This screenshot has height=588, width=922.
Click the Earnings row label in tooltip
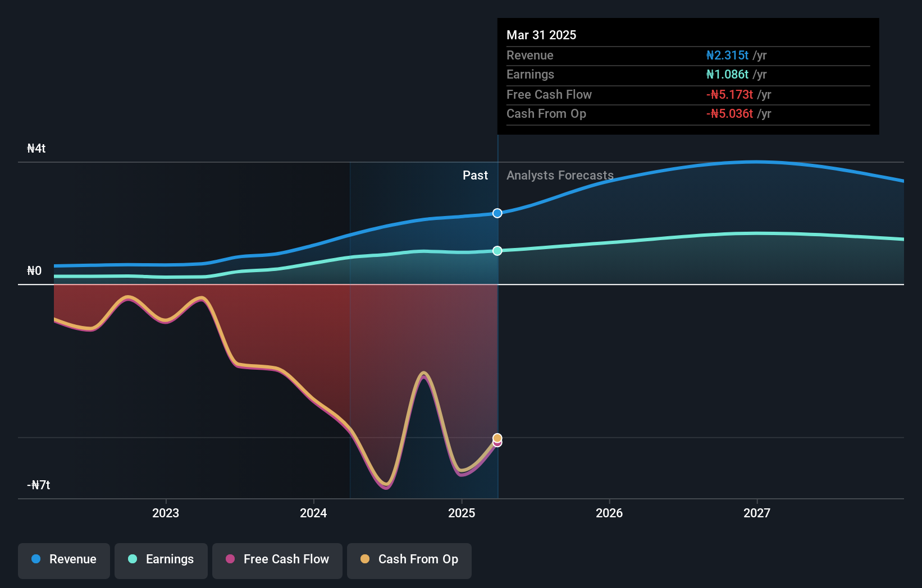[530, 74]
